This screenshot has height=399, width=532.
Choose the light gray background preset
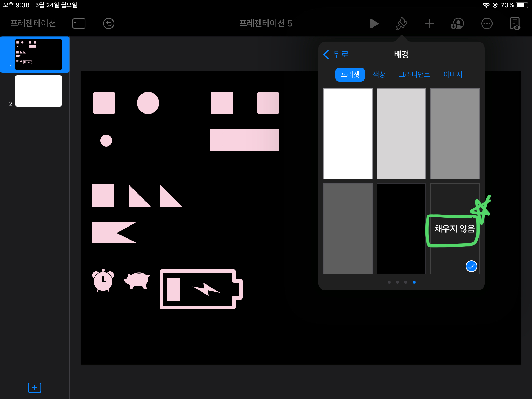[x=401, y=134]
